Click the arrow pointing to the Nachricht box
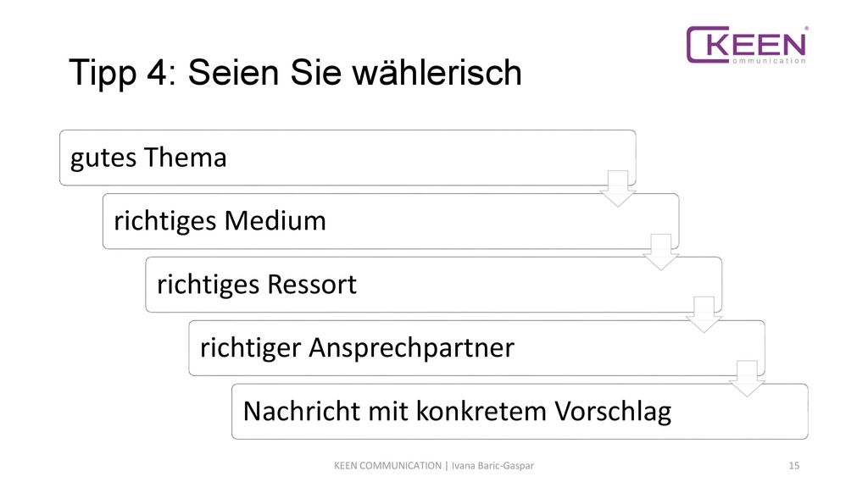Image resolution: width=868 pixels, height=488 pixels. [x=747, y=379]
